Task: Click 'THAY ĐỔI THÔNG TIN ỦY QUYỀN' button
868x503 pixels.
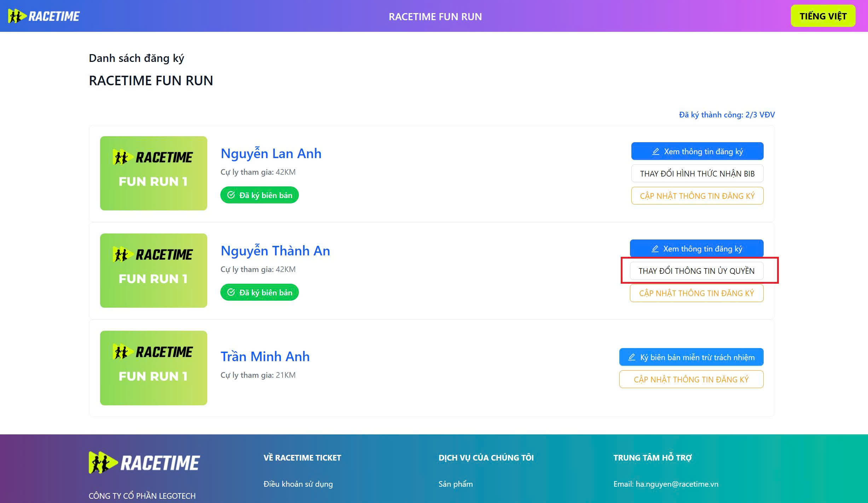Action: coord(696,271)
